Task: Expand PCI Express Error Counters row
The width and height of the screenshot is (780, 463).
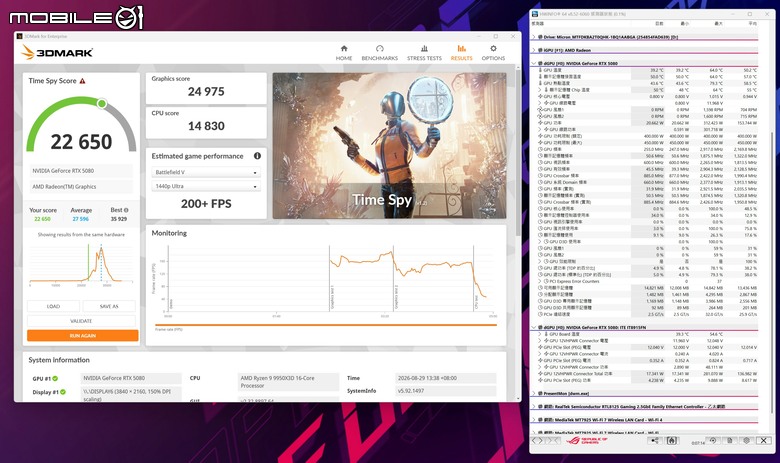Action: 540,281
